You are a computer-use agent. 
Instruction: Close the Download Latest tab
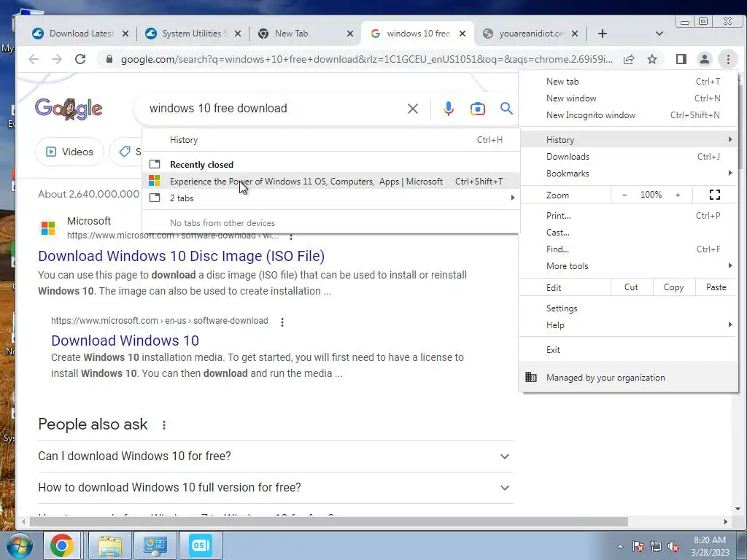tap(125, 34)
